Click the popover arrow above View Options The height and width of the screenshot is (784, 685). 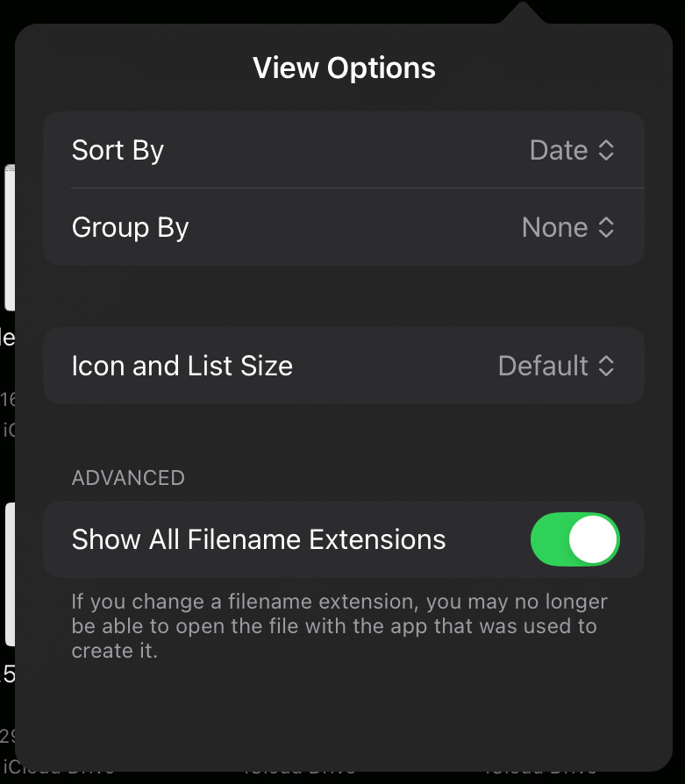(x=522, y=14)
